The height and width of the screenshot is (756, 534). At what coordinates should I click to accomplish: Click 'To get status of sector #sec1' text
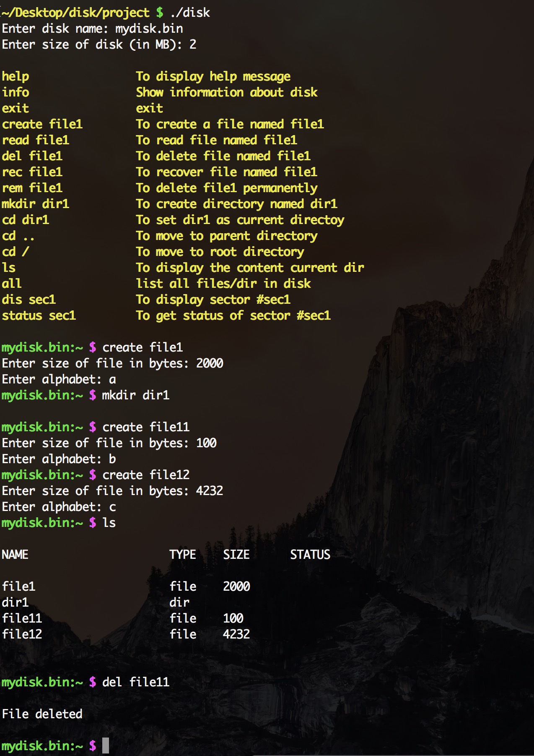(233, 315)
